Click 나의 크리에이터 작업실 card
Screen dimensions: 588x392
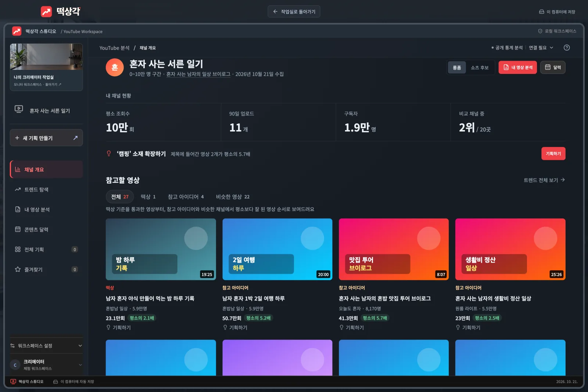pos(46,67)
